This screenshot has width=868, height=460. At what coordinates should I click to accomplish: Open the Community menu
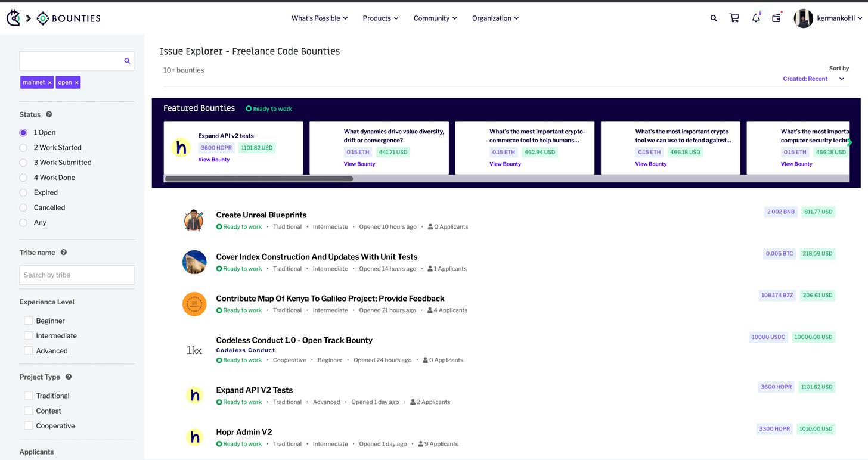click(x=435, y=18)
